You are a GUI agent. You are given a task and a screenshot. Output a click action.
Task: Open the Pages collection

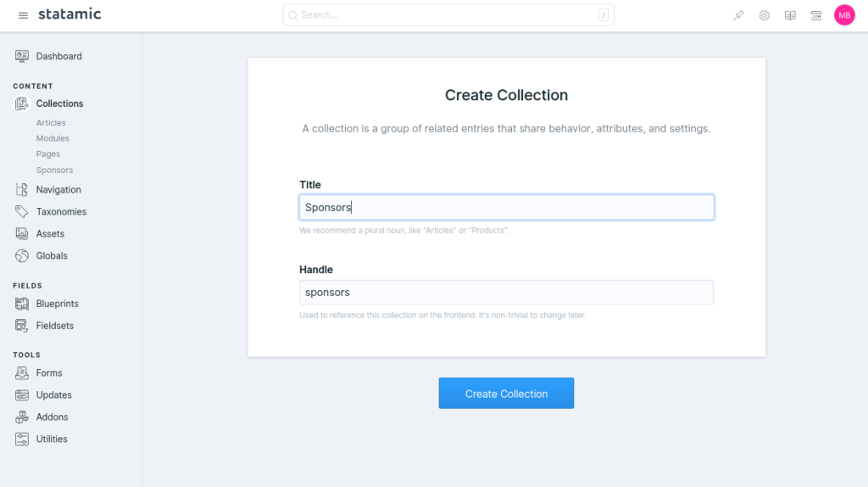coord(48,154)
